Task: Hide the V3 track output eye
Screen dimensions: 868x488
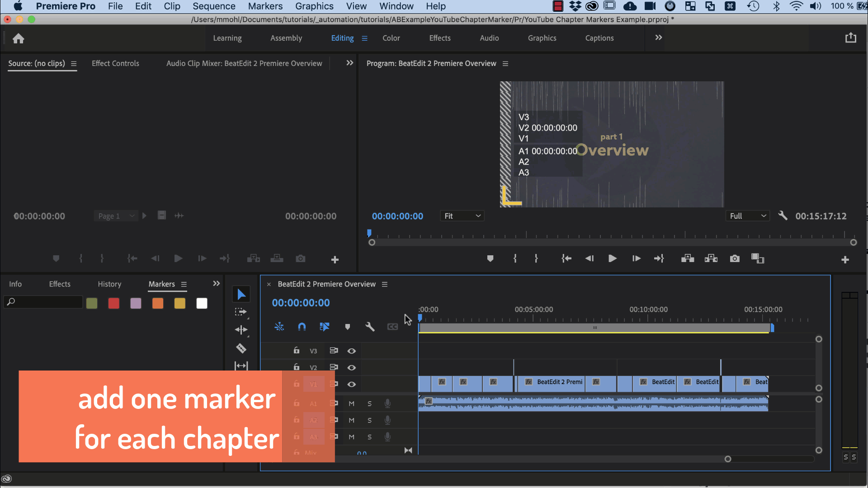Action: tap(351, 351)
